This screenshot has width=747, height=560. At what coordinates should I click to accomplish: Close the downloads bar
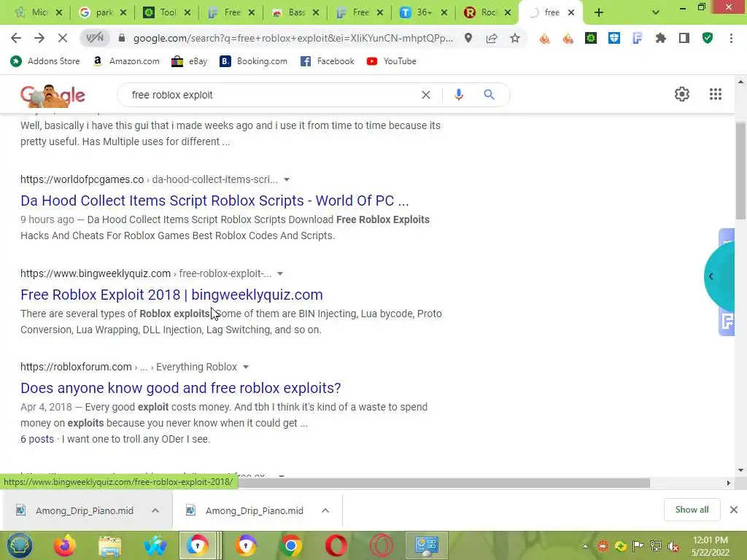coord(734,510)
